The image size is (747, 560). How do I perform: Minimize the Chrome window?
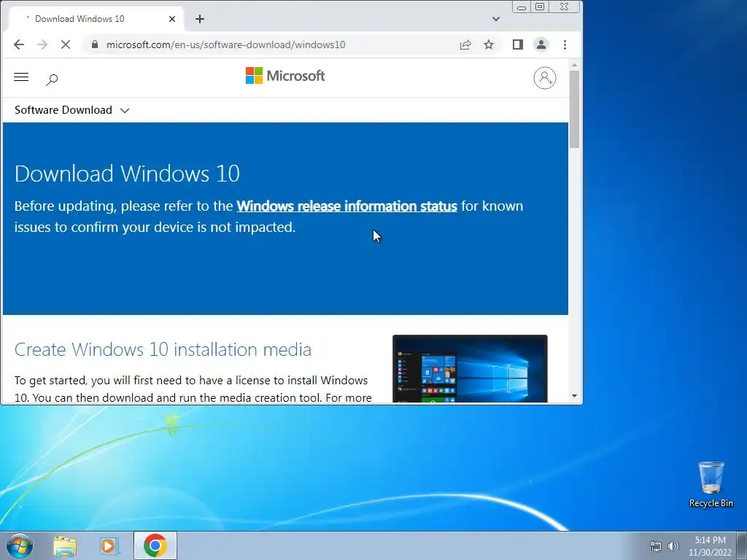point(522,7)
